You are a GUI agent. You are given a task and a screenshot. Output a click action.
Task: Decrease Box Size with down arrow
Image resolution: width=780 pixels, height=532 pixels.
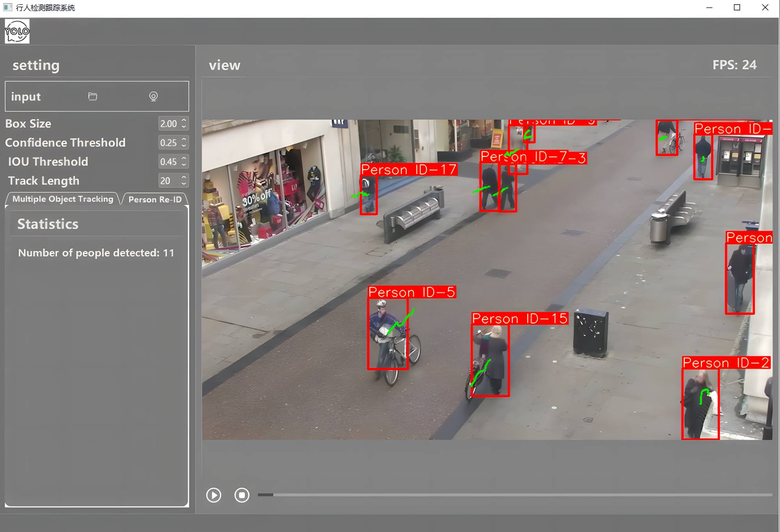pyautogui.click(x=184, y=127)
